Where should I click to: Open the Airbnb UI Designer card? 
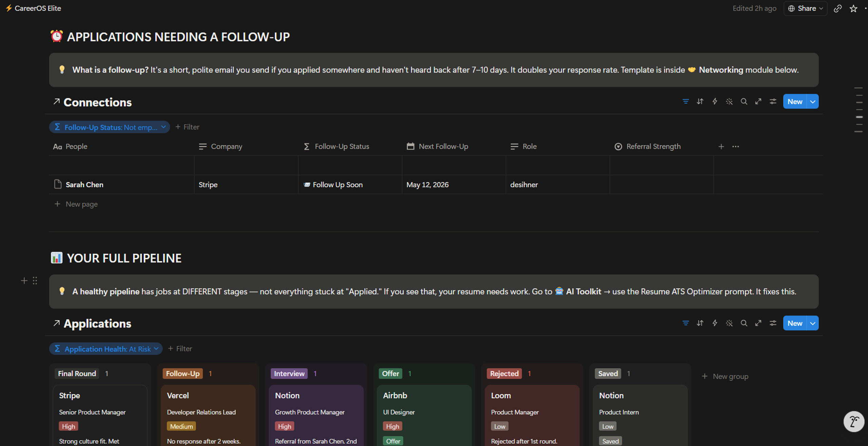(x=424, y=415)
